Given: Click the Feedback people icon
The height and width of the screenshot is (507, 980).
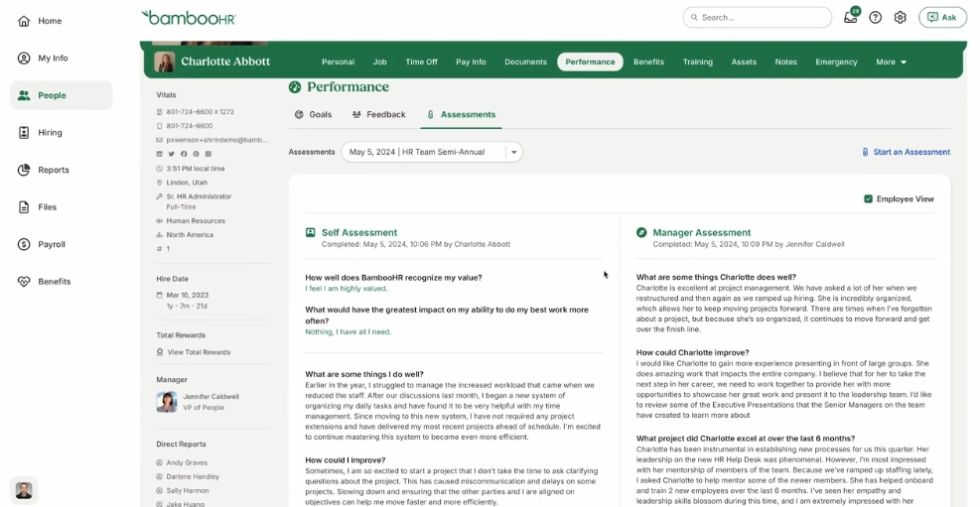Looking at the screenshot, I should tap(356, 115).
